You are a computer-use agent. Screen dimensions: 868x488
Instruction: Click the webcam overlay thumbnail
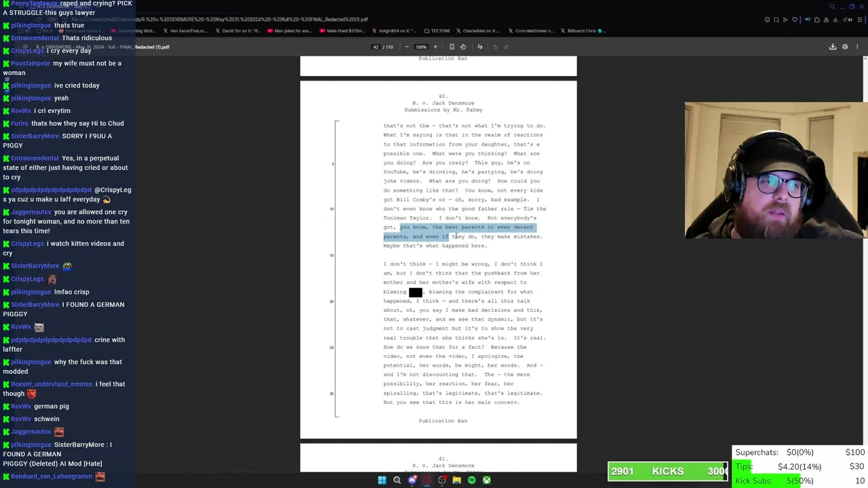coord(776,171)
